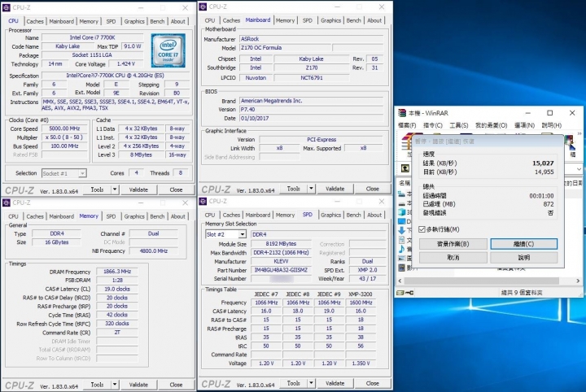Click the Max Bandwidth DDR4-2132 field
The width and height of the screenshot is (586, 392).
(281, 252)
